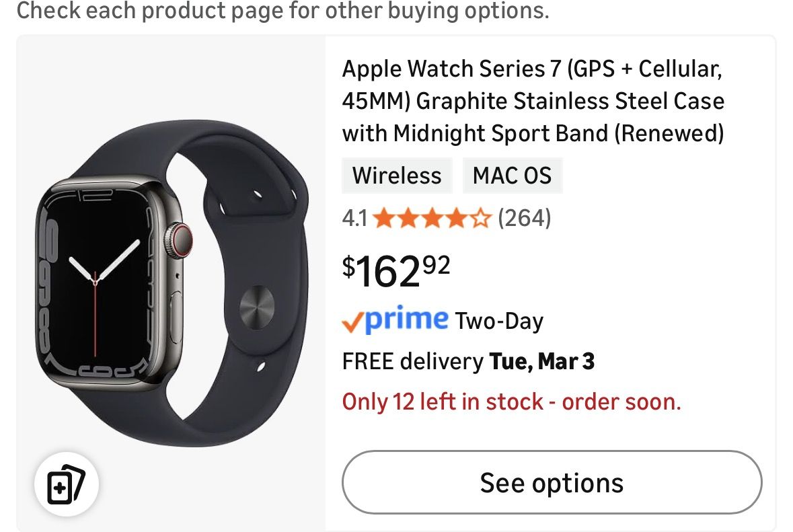793x532 pixels.
Task: Click the empty fifth rating star
Action: tap(480, 218)
